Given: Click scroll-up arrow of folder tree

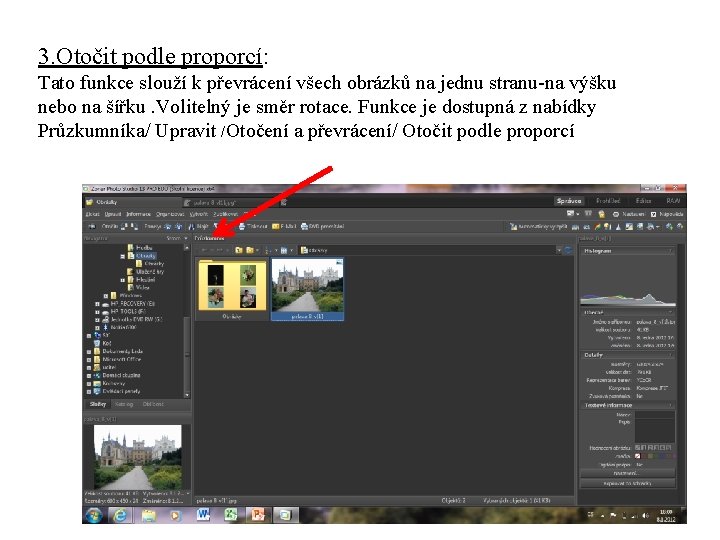Looking at the screenshot, I should (187, 248).
